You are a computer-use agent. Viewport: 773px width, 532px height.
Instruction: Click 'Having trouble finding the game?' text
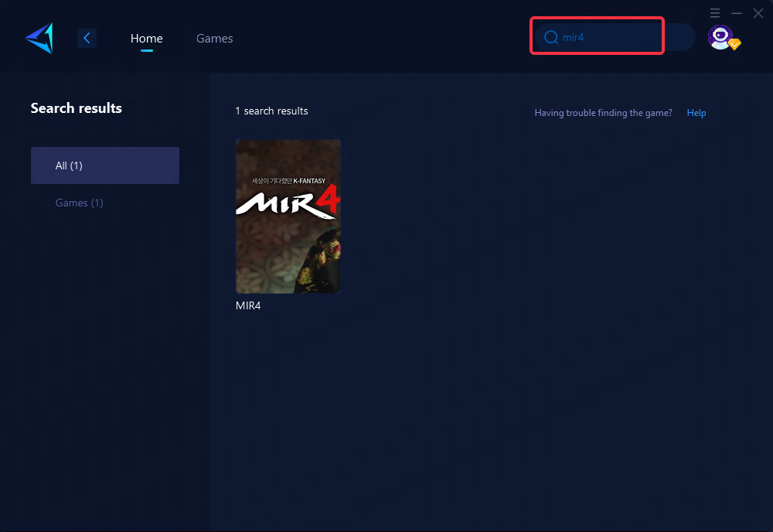pyautogui.click(x=603, y=113)
